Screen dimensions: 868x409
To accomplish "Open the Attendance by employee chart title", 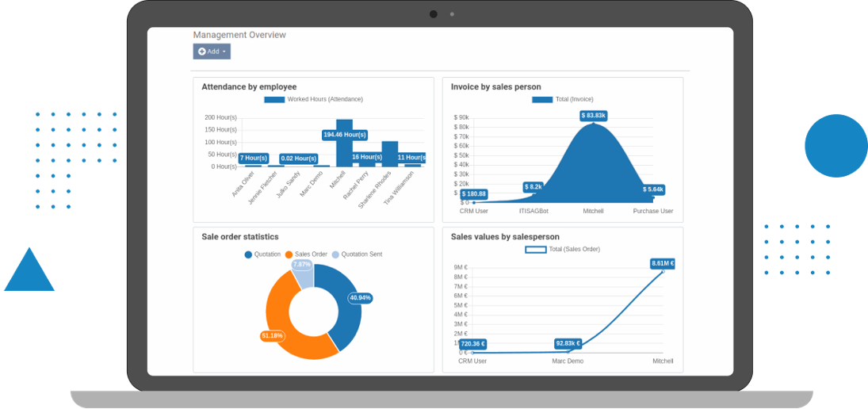I will (249, 86).
